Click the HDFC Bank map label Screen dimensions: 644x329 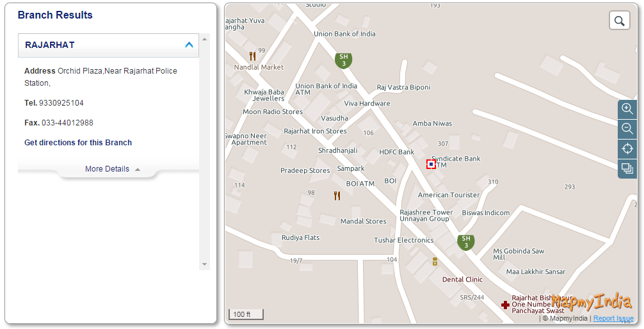point(397,152)
